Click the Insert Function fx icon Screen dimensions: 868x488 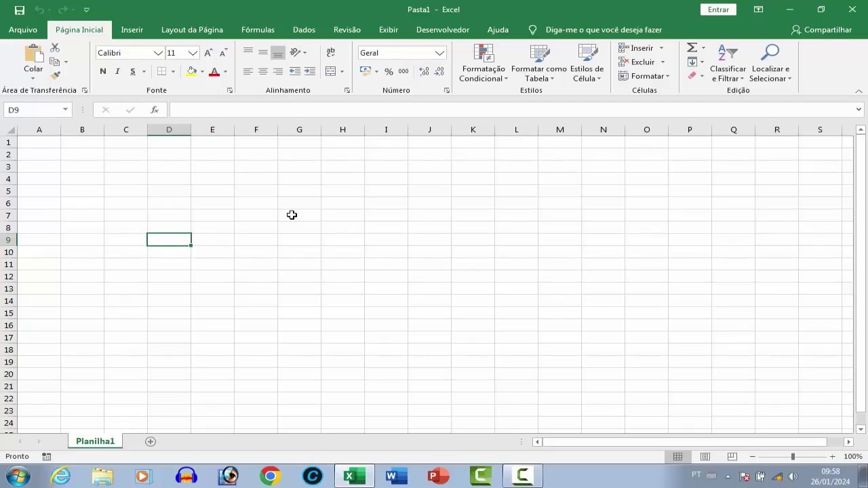155,110
